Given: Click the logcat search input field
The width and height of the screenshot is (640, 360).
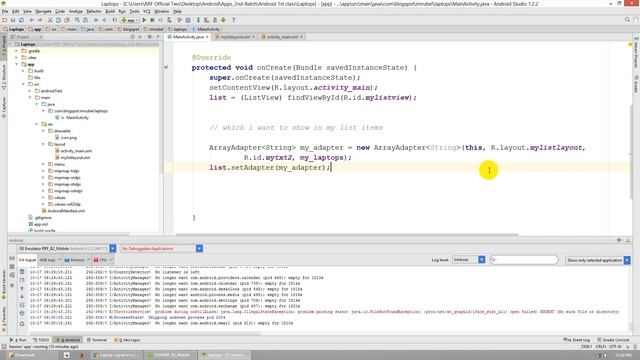Looking at the screenshot, I should pyautogui.click(x=524, y=260).
